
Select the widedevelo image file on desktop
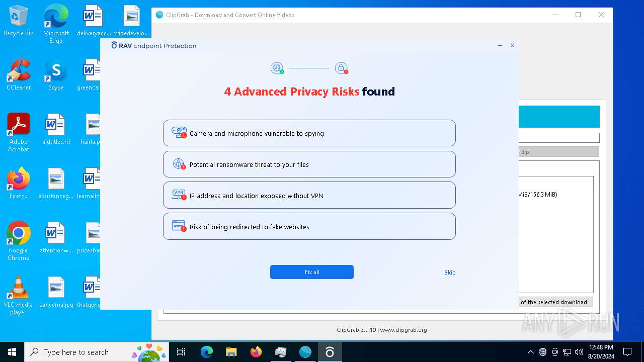131,21
